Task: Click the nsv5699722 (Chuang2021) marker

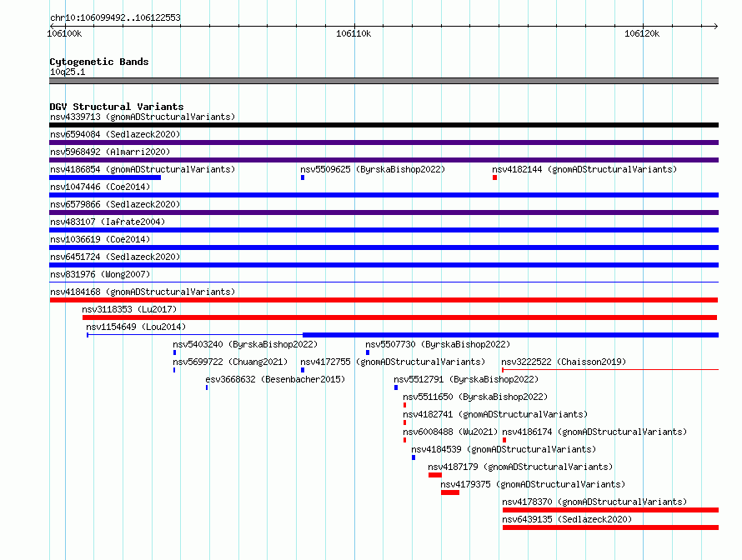Action: (174, 370)
